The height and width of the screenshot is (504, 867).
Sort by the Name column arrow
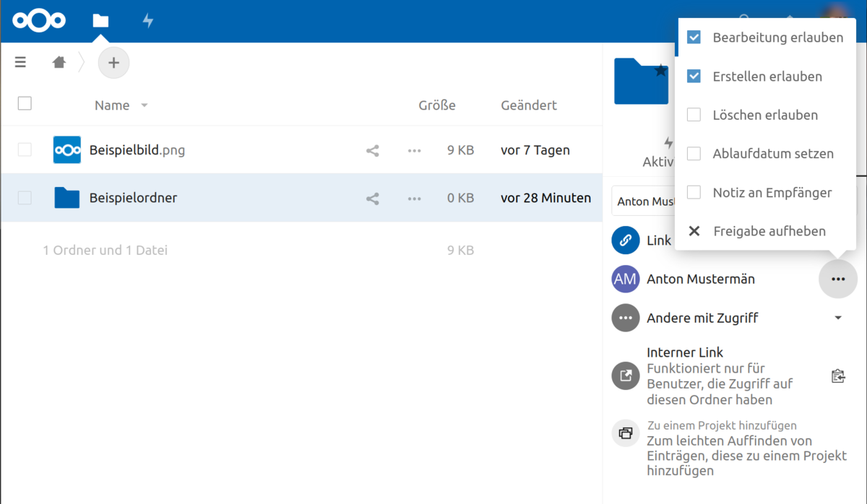point(144,105)
